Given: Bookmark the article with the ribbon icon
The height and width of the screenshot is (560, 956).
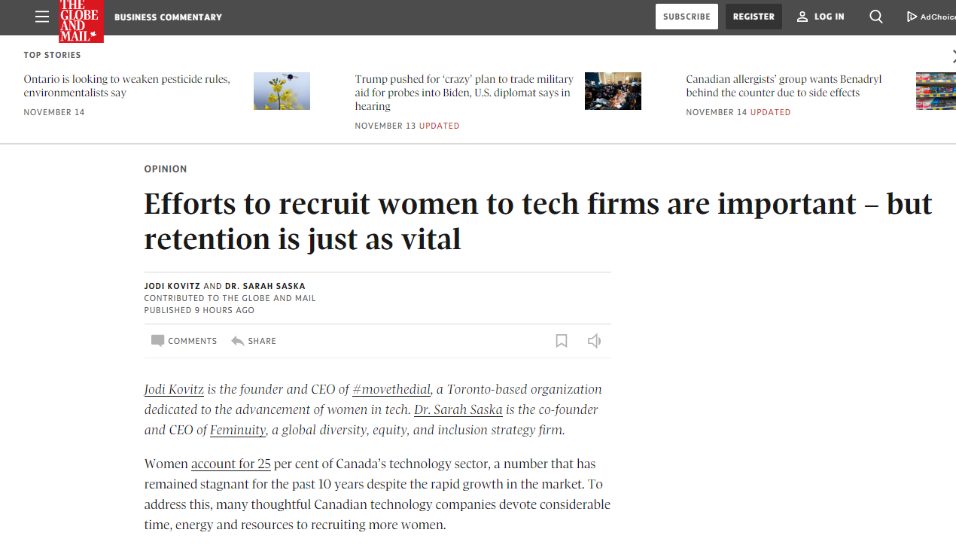Looking at the screenshot, I should [x=561, y=340].
